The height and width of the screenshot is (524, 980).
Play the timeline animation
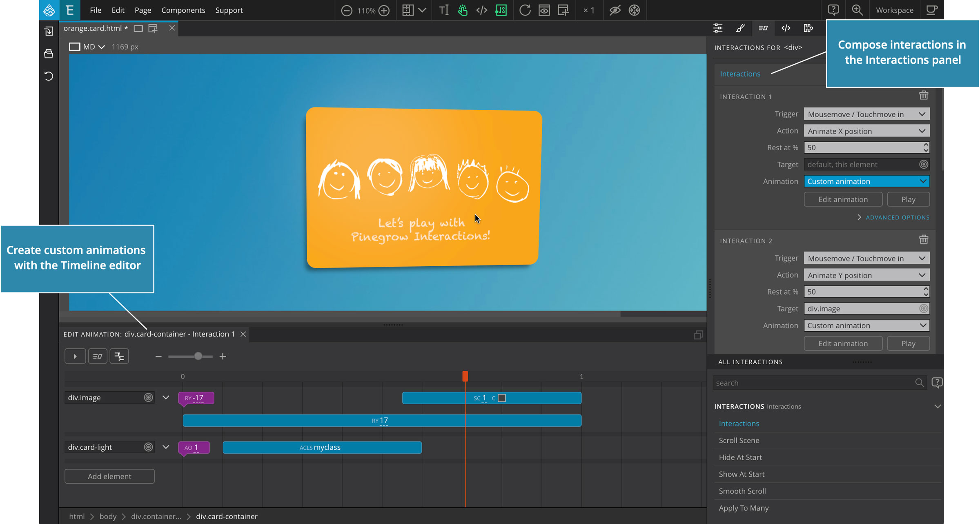pyautogui.click(x=75, y=356)
